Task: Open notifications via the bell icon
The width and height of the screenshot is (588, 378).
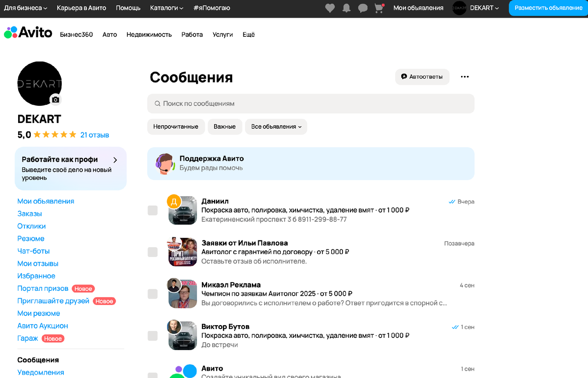Action: tap(346, 8)
